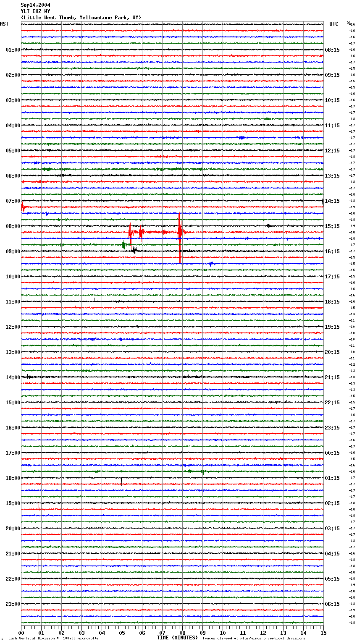357x644 pixels.
Task: Select the 12:00 MST time label
Action: point(13,327)
